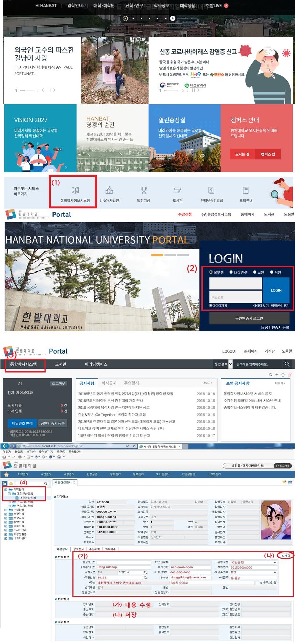Open the 예금주관계 dropdown

pyautogui.click(x=275, y=572)
